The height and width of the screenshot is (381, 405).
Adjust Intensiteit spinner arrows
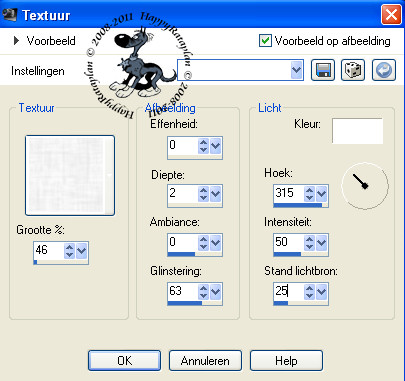(x=309, y=243)
